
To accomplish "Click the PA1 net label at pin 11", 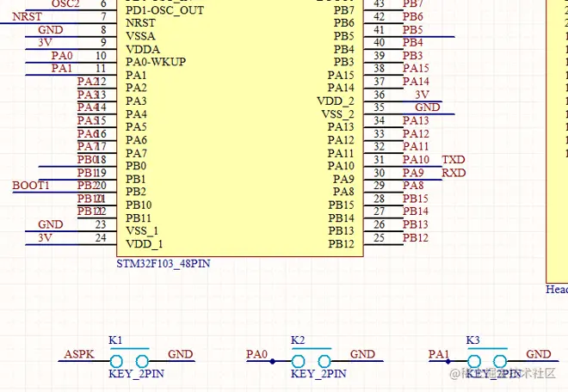I will click(62, 69).
